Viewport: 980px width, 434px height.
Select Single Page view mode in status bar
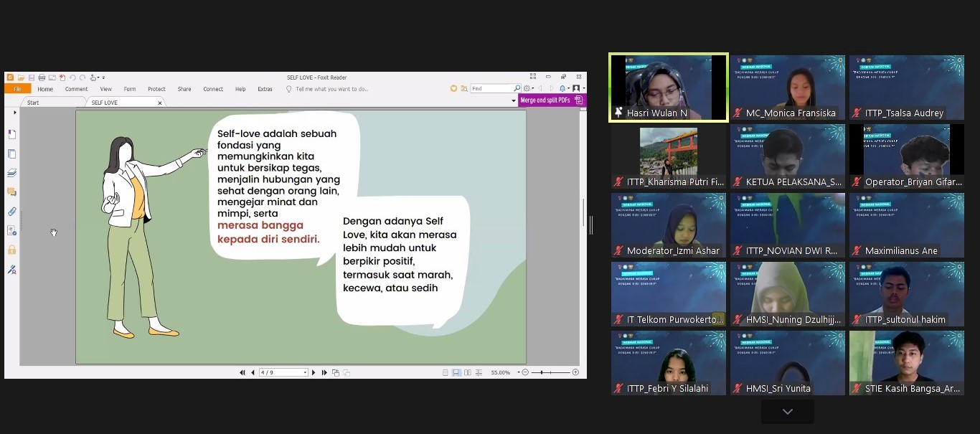tap(446, 372)
